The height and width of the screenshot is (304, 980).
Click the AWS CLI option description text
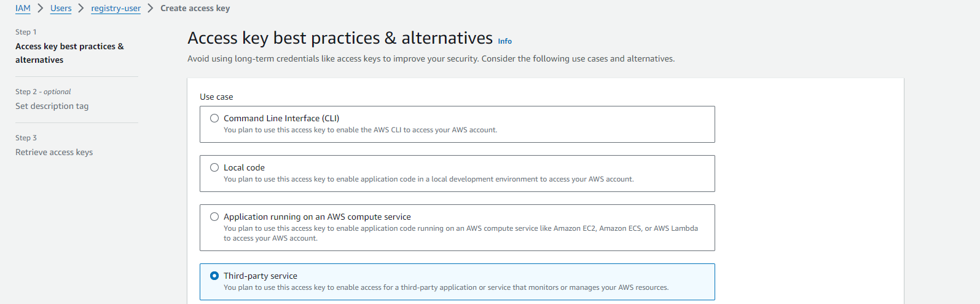tap(360, 130)
